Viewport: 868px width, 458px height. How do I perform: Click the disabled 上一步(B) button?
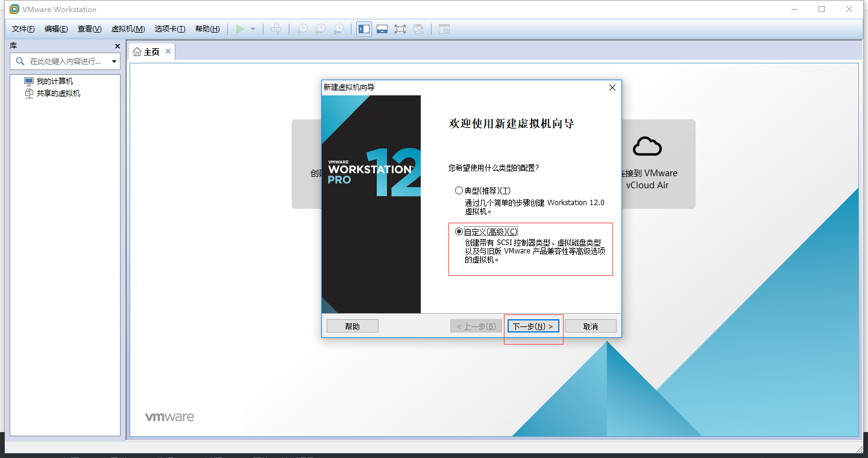(476, 326)
